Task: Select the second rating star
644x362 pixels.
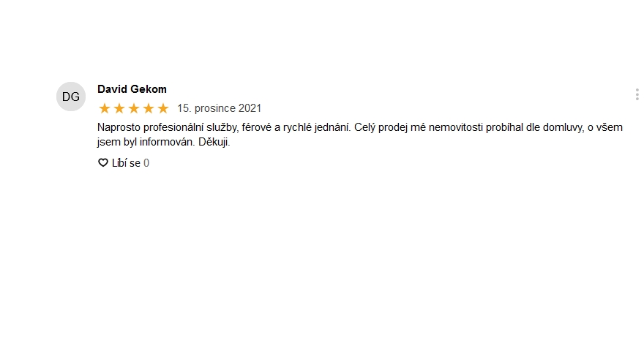Action: coord(119,108)
